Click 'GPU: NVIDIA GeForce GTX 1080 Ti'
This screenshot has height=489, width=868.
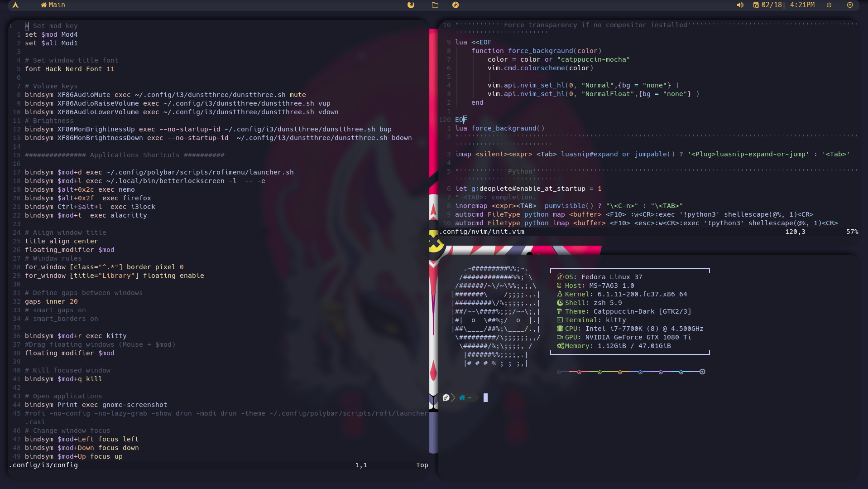(x=628, y=337)
